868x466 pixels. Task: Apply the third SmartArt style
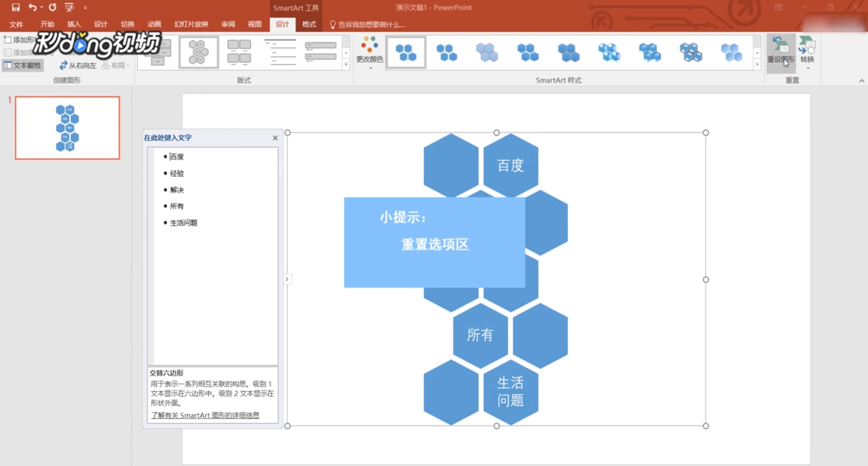pos(487,52)
